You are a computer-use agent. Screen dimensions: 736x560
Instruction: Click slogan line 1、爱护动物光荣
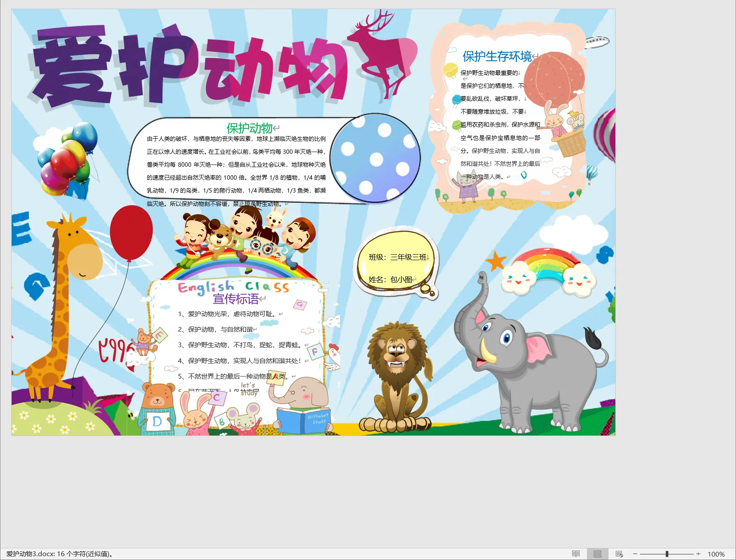click(x=227, y=314)
